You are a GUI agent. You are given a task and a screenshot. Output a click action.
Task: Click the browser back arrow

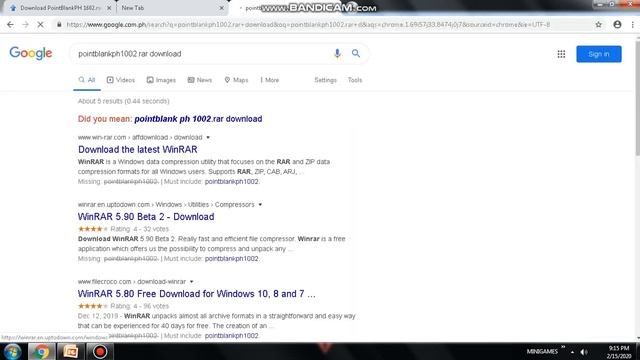[10, 24]
